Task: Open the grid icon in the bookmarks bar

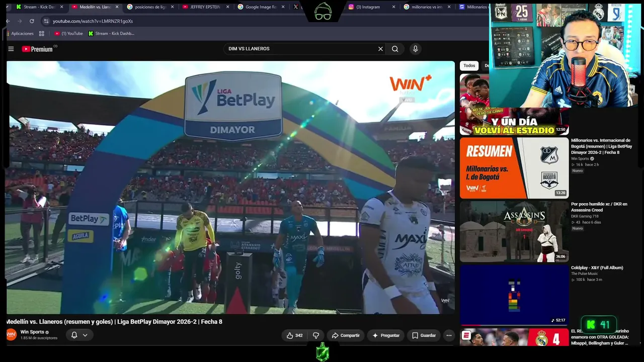Action: [42, 34]
